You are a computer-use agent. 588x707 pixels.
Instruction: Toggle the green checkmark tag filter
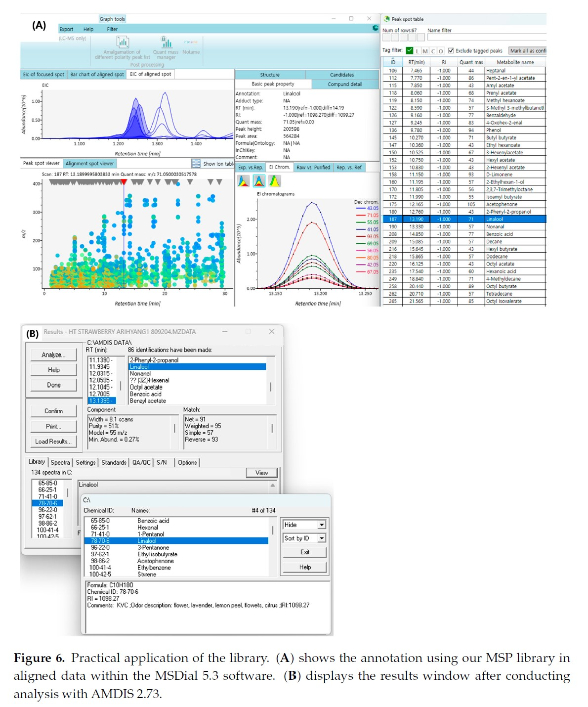[410, 50]
